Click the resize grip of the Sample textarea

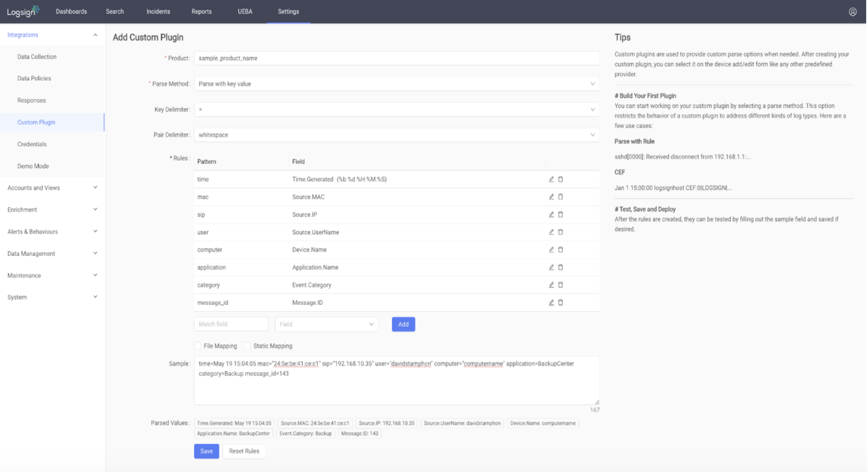point(597,402)
